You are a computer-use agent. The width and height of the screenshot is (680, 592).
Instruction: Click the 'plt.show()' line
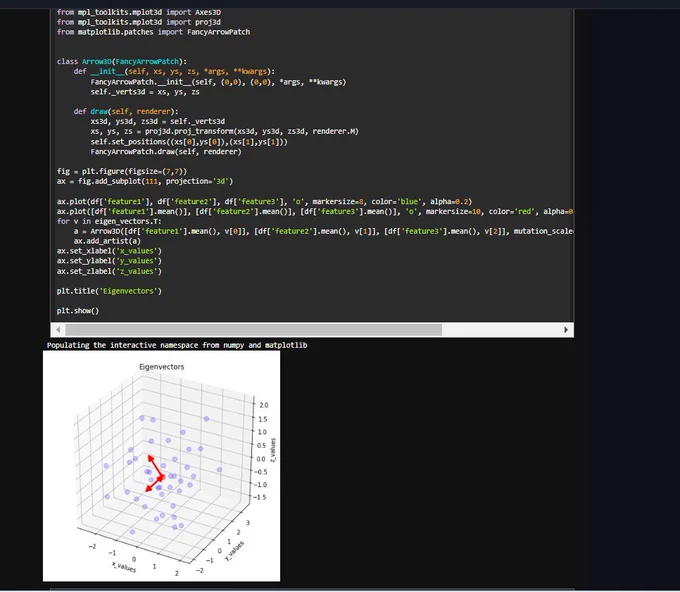(x=78, y=311)
